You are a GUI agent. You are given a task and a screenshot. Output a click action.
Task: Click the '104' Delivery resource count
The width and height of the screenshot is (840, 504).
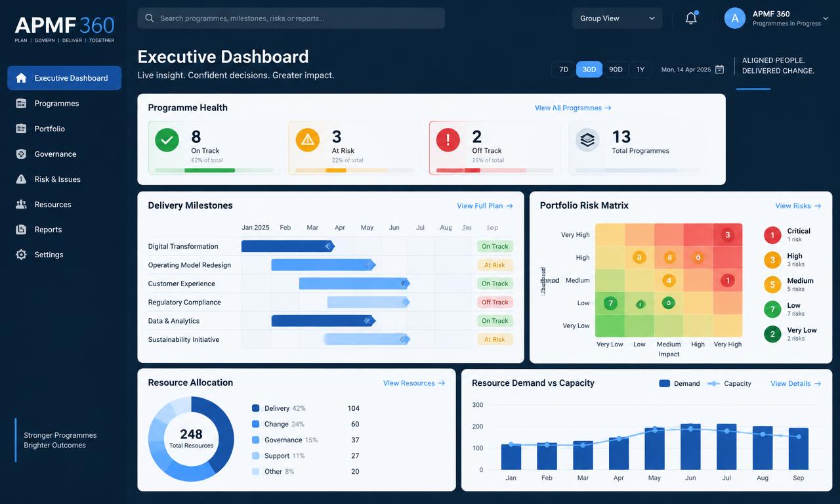click(x=353, y=408)
